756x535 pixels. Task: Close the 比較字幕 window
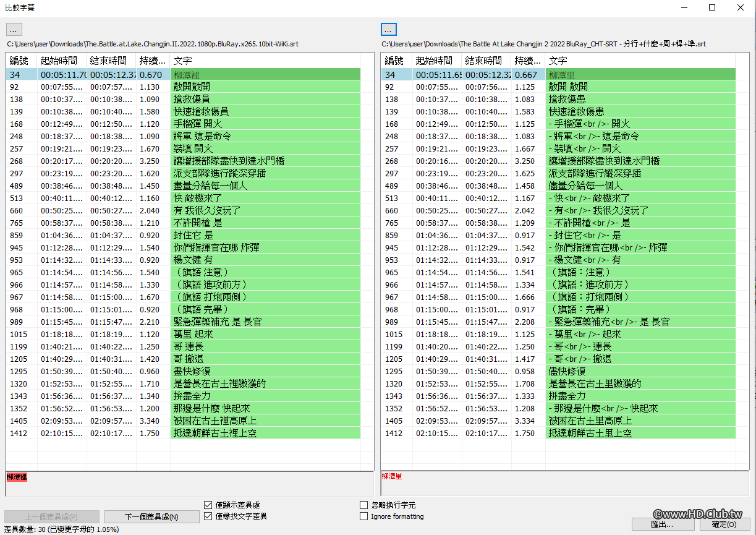(x=741, y=7)
